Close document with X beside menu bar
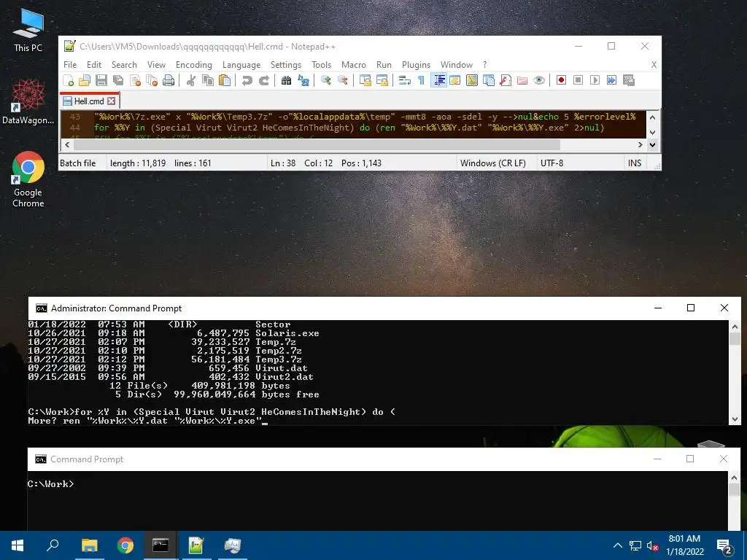The width and height of the screenshot is (747, 560). [x=654, y=65]
